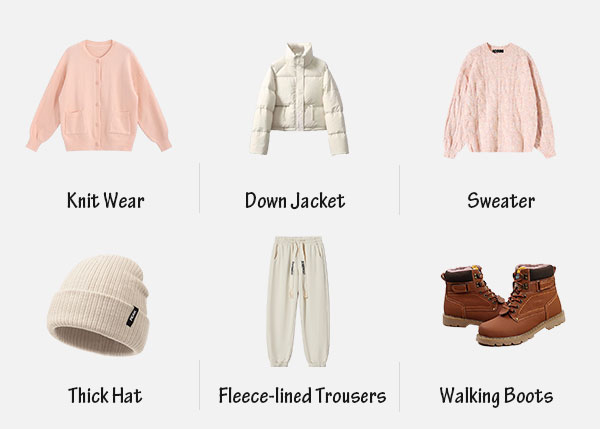
Task: Open the Down Jacket category label
Action: 295,201
